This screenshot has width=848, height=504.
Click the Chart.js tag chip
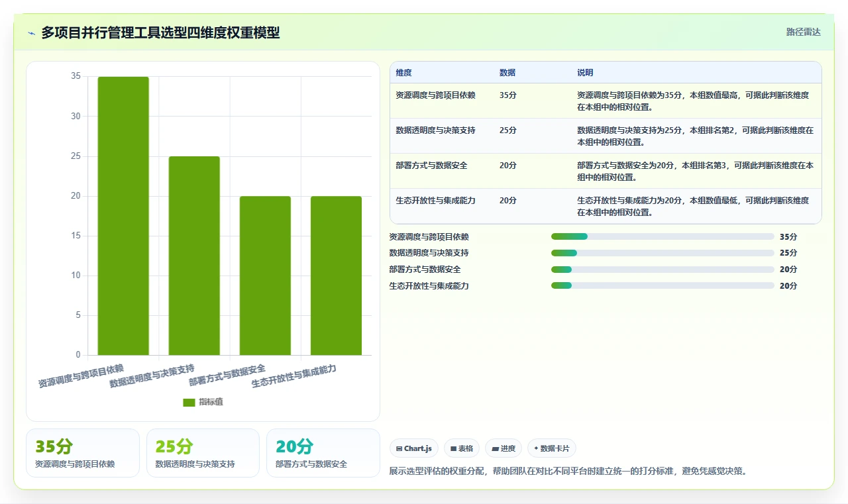tap(414, 448)
